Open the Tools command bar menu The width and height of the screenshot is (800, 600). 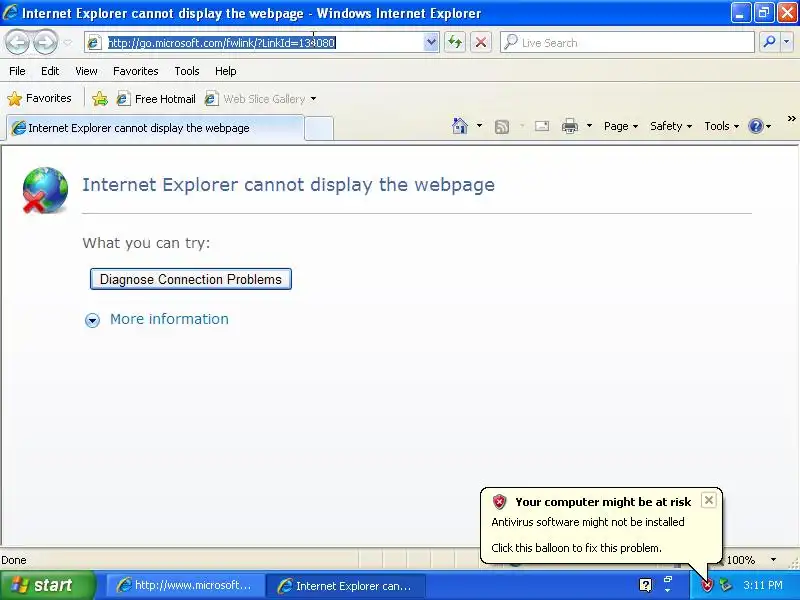click(x=721, y=126)
